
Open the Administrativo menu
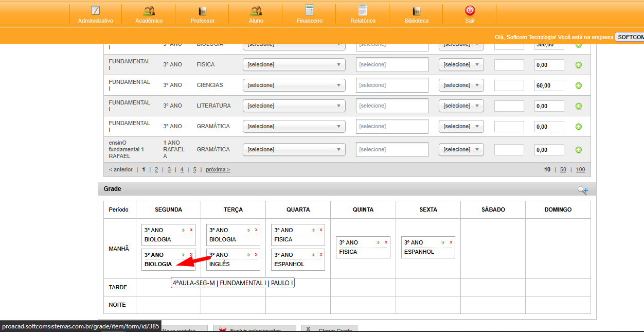(95, 14)
